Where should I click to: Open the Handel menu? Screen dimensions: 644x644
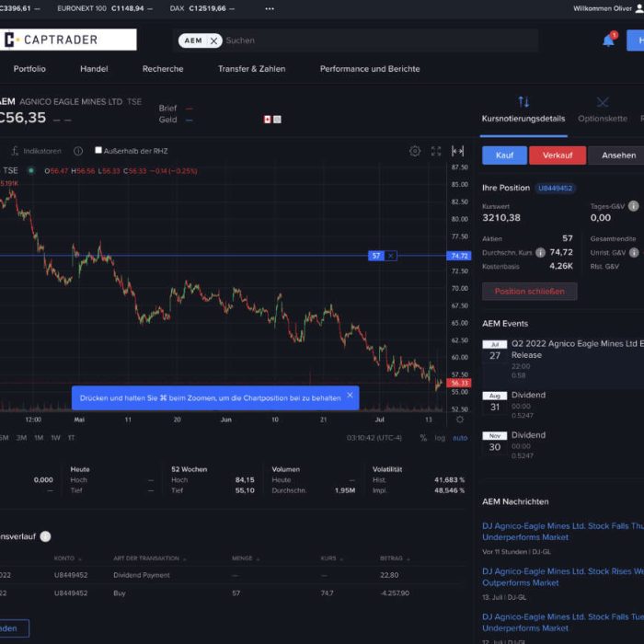[94, 69]
